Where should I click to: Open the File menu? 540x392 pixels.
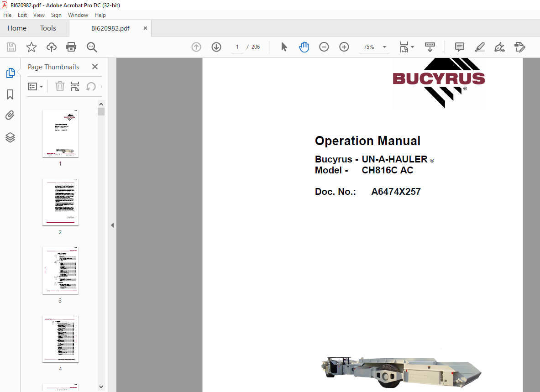tap(7, 15)
